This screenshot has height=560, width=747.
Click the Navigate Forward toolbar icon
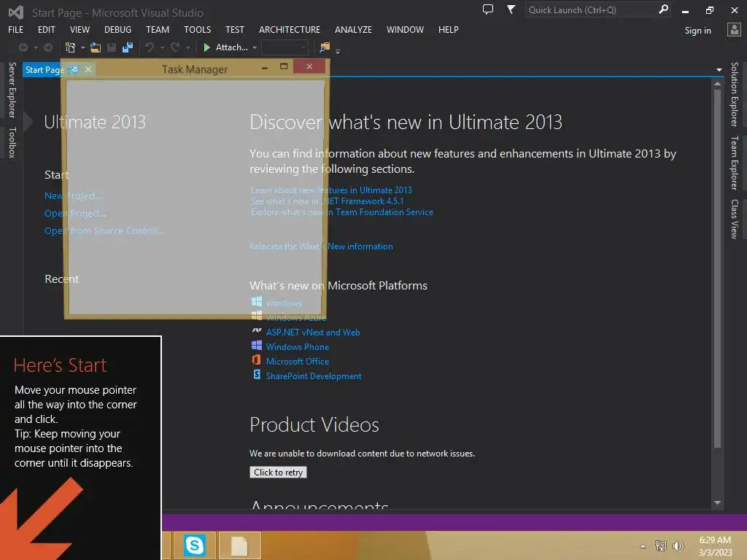pos(48,47)
